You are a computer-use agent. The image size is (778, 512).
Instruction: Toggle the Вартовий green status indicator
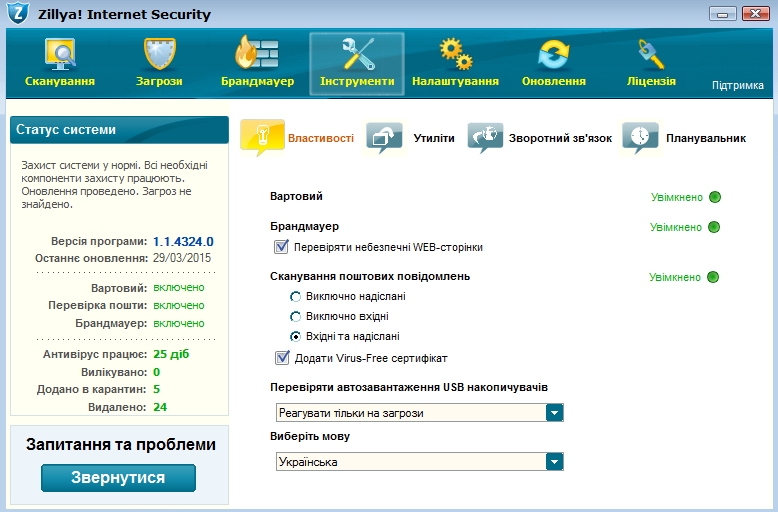(714, 197)
